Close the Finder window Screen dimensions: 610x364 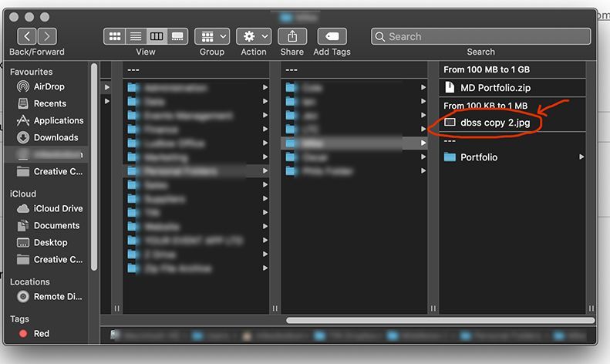coord(14,17)
